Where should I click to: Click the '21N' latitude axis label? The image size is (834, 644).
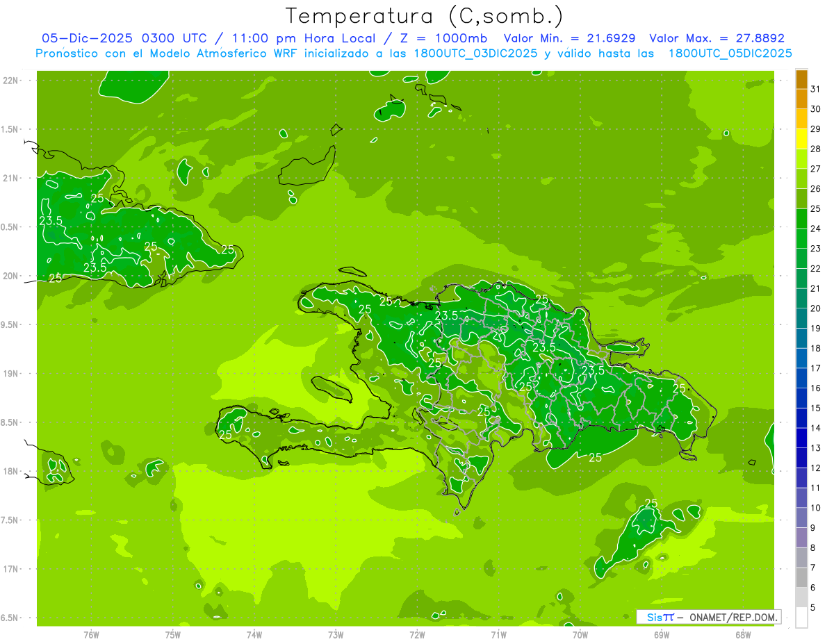(10, 178)
